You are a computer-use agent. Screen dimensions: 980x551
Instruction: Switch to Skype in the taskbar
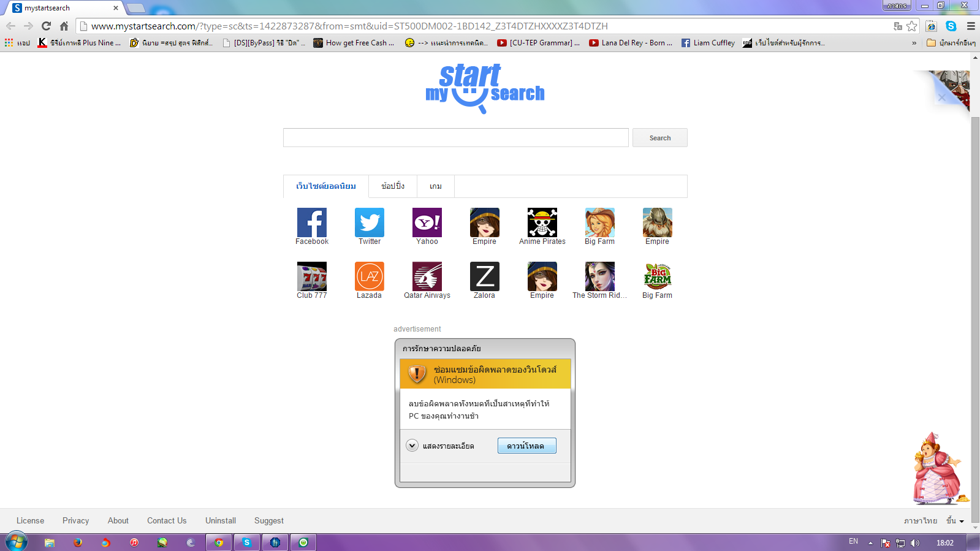(x=246, y=542)
